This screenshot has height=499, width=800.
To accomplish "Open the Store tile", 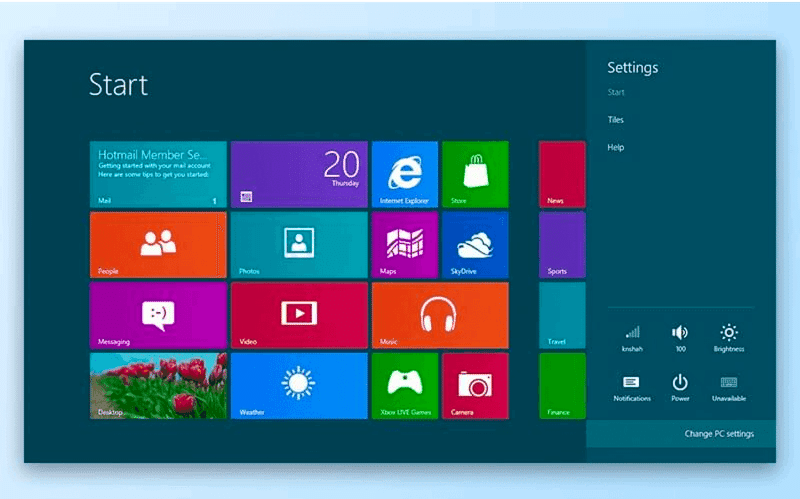I will (475, 174).
